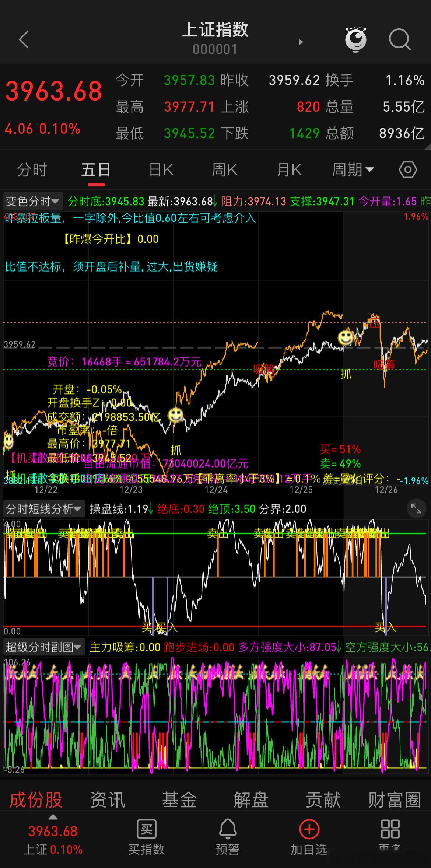Tap the 12/24 date label on chart
The image size is (431, 868).
pyautogui.click(x=216, y=490)
